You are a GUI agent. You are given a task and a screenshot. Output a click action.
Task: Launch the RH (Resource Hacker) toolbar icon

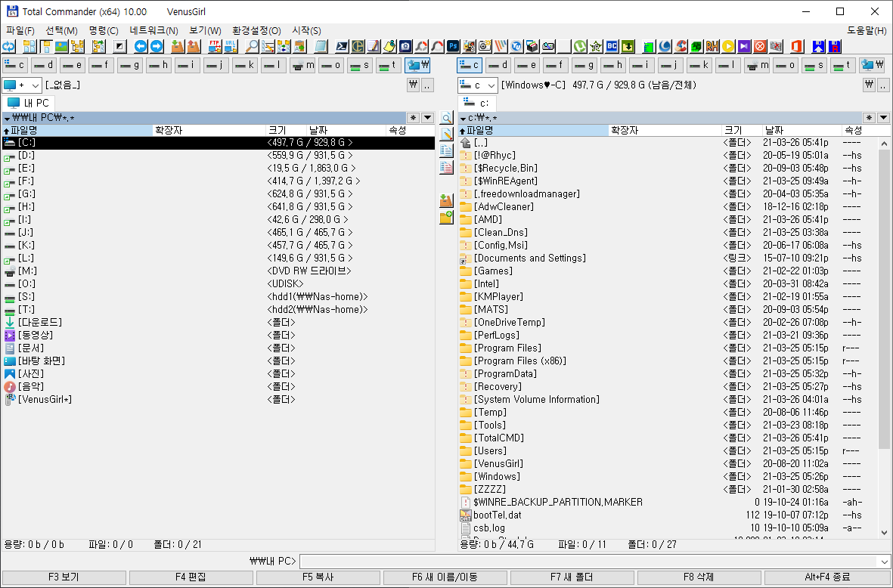712,47
